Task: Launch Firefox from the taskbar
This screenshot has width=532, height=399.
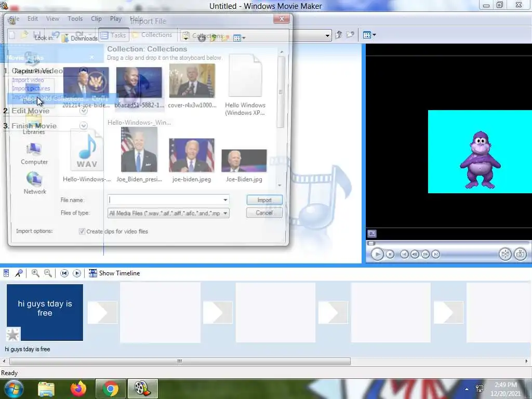Action: click(79, 389)
